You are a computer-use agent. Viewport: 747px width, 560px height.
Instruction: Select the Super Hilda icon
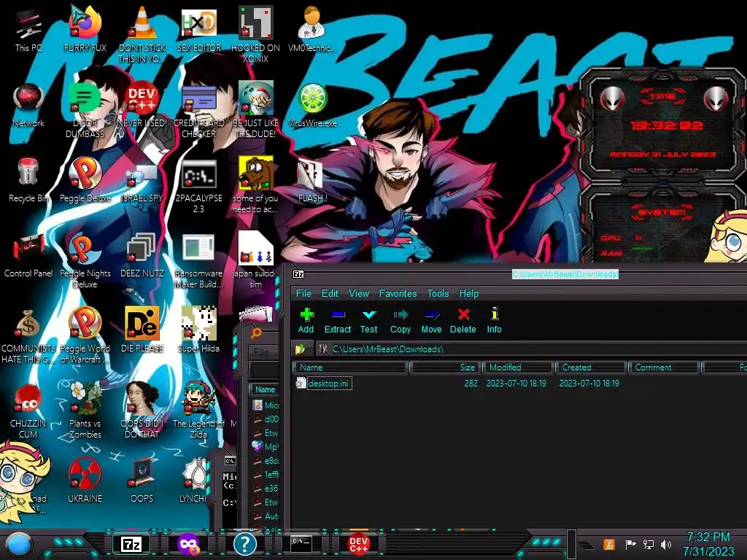(199, 330)
